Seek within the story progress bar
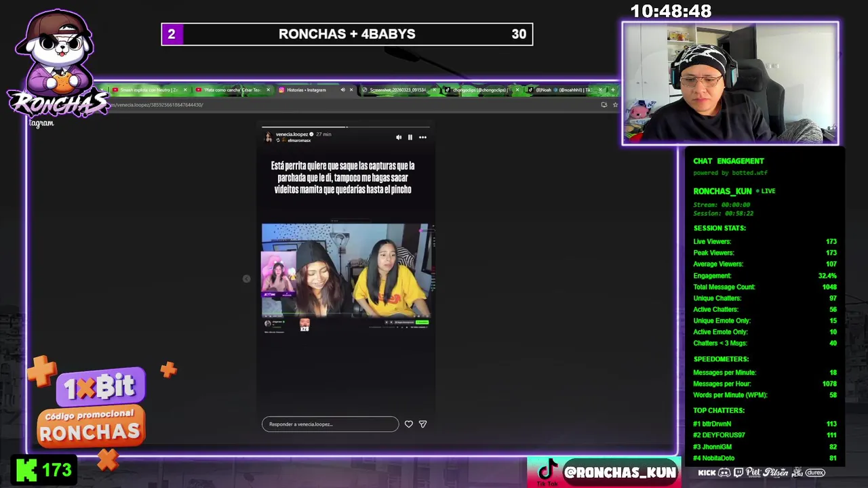This screenshot has width=868, height=488. 346,127
